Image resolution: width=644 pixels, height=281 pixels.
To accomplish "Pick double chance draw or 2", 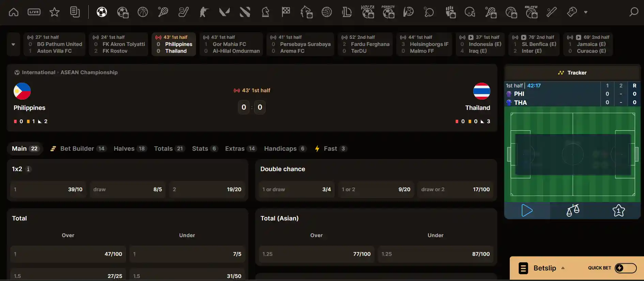I will [x=456, y=189].
